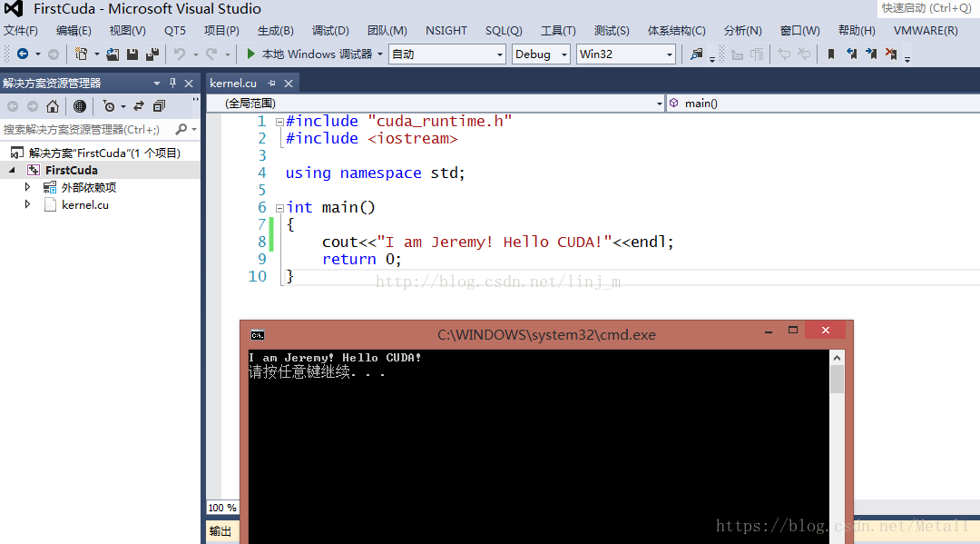Select the FirstCuda project row

click(101, 170)
